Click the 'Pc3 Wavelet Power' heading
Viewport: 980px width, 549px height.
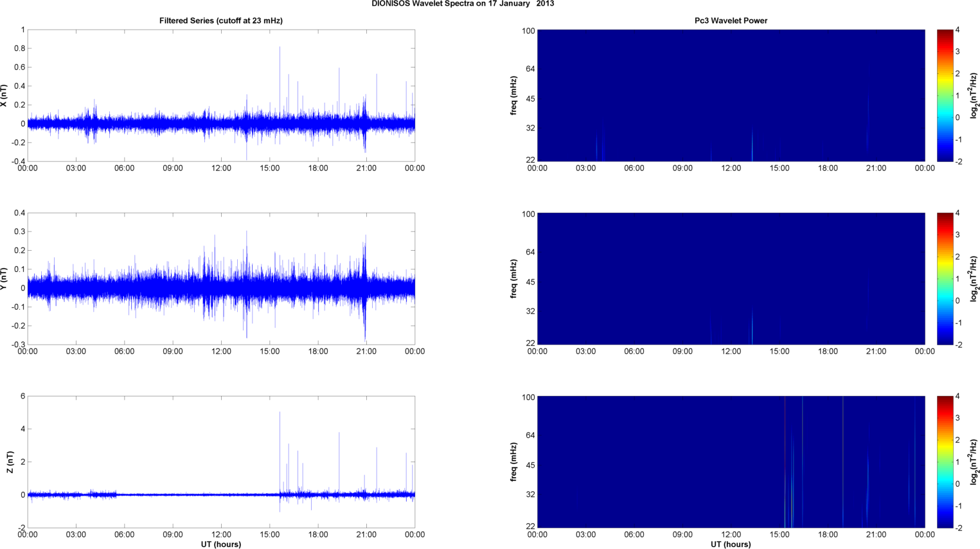[x=731, y=21]
